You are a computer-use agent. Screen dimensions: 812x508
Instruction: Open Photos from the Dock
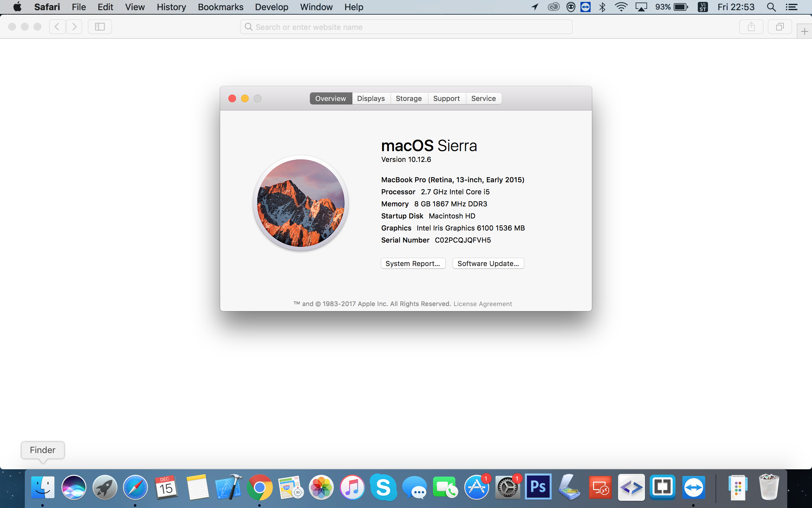coord(321,487)
